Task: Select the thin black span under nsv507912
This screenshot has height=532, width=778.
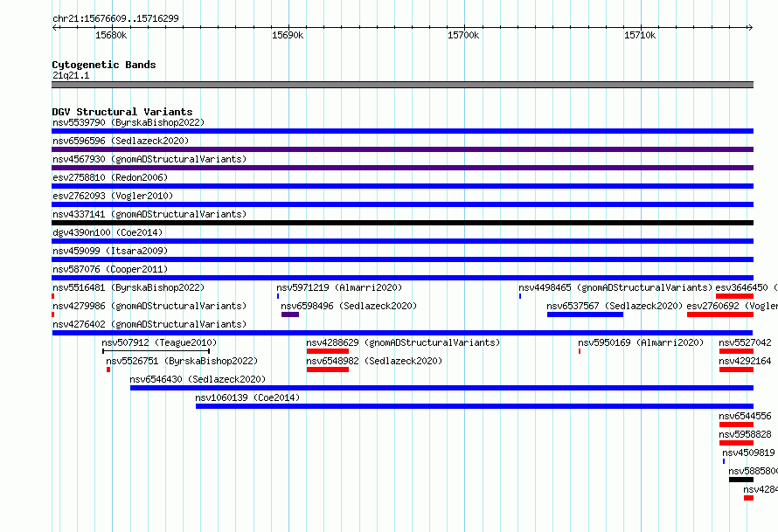Action: pyautogui.click(x=156, y=351)
